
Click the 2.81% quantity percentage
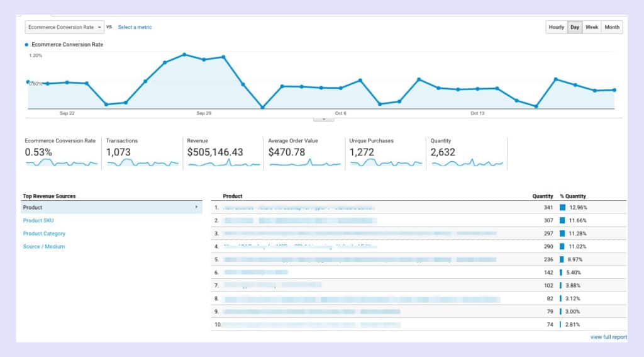[572, 324]
